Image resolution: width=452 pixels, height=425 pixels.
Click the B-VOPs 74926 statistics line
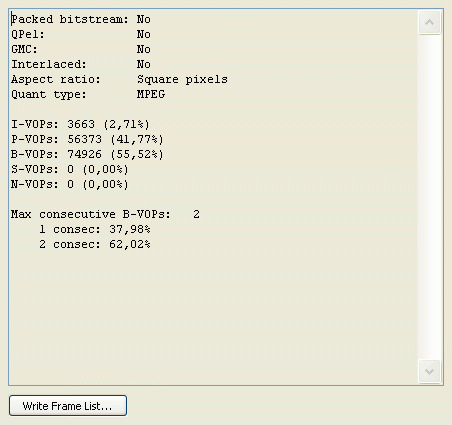(x=87, y=154)
